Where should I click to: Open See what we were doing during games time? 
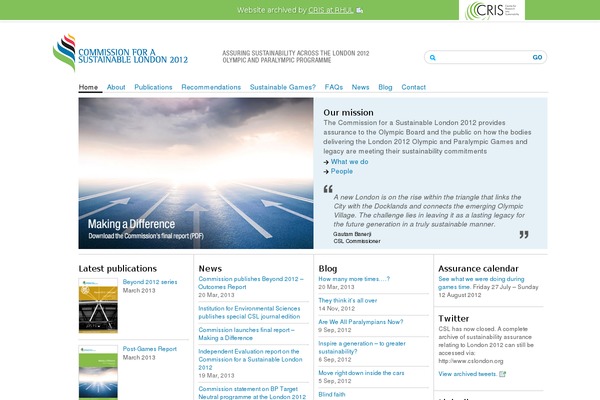[481, 283]
